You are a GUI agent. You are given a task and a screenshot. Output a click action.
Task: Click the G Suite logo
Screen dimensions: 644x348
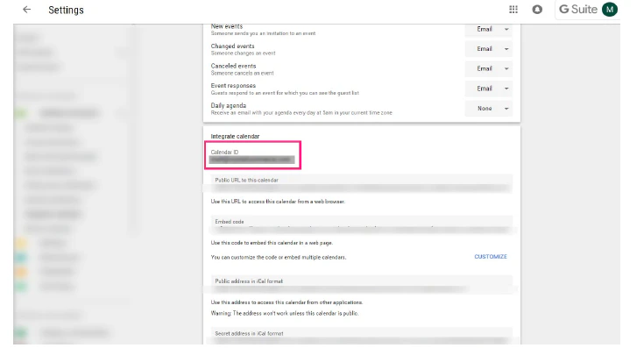[578, 10]
